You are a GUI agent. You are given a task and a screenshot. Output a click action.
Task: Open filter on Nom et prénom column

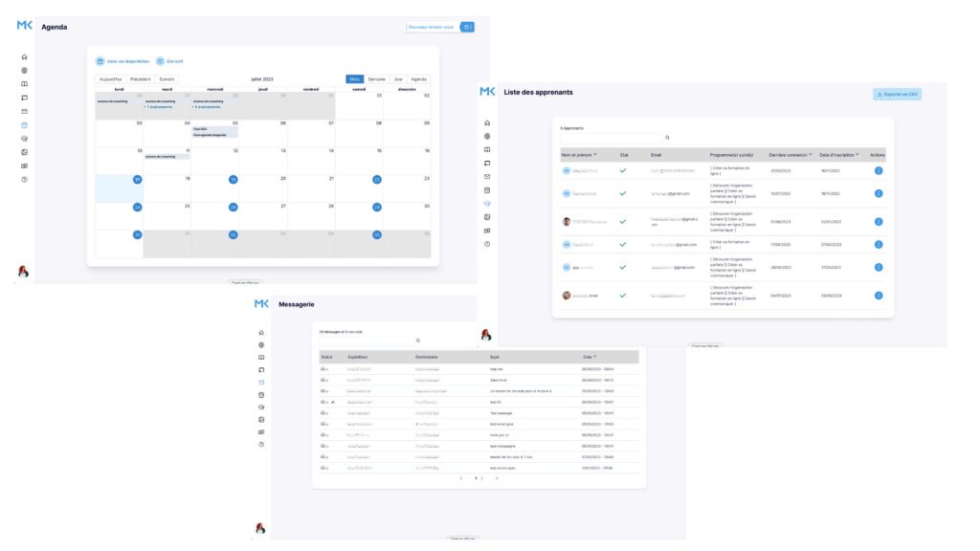tap(595, 155)
